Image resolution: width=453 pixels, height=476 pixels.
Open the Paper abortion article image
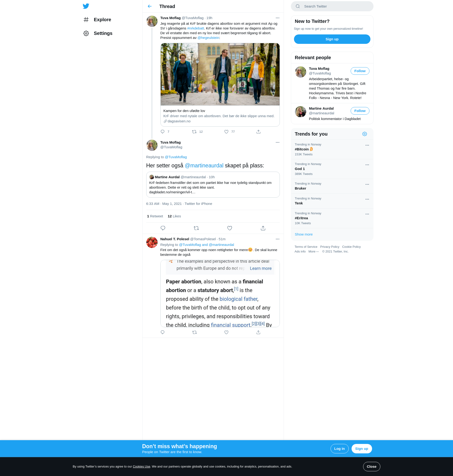pyautogui.click(x=220, y=293)
